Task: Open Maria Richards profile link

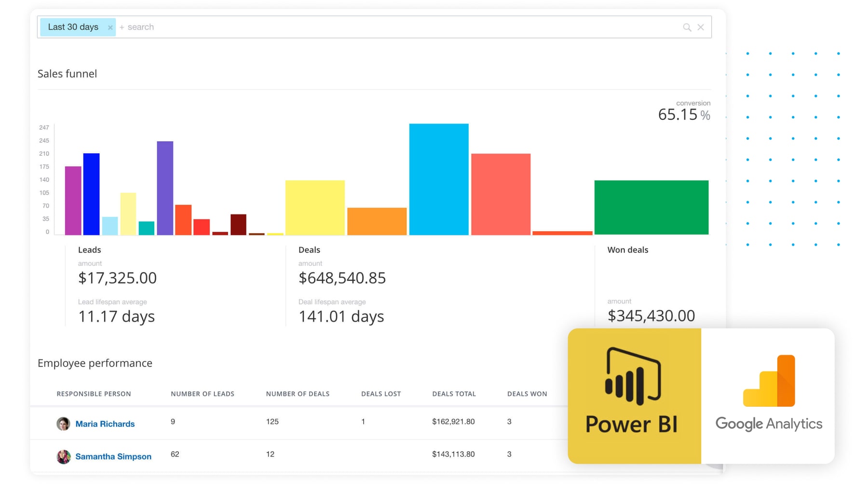Action: (x=105, y=424)
